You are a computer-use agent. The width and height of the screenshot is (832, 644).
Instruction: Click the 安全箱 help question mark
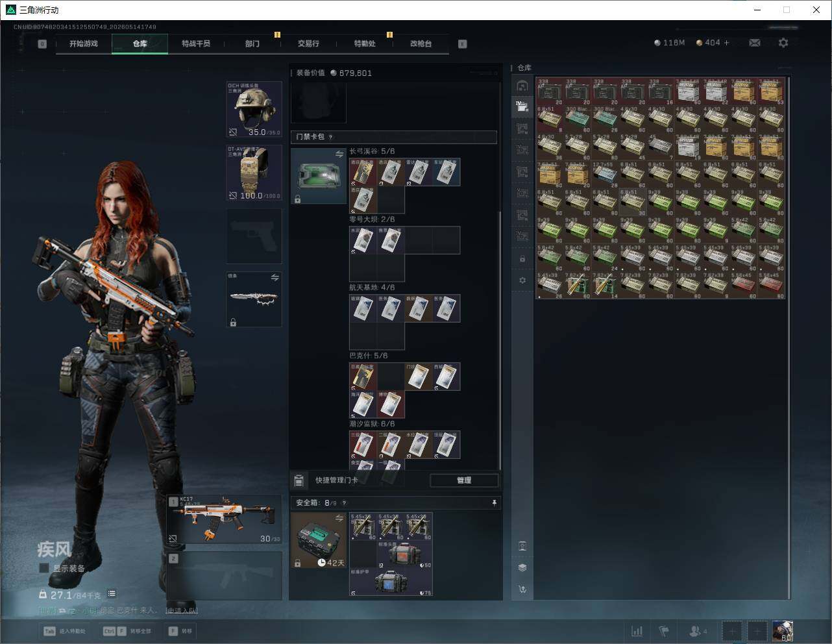click(x=344, y=502)
